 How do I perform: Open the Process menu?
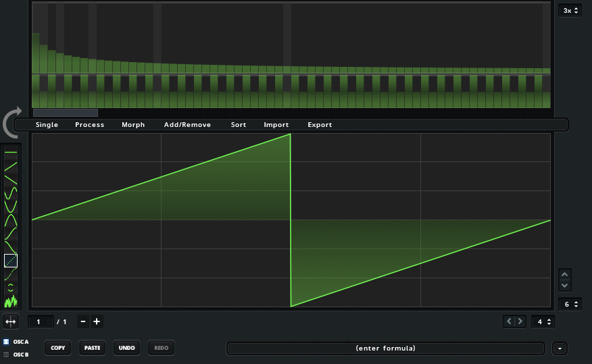tap(89, 125)
